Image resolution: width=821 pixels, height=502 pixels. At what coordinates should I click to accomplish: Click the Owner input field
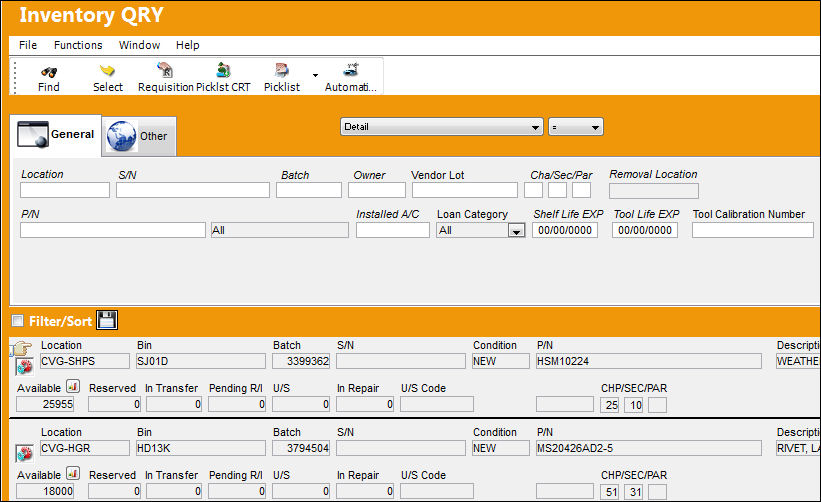376,189
